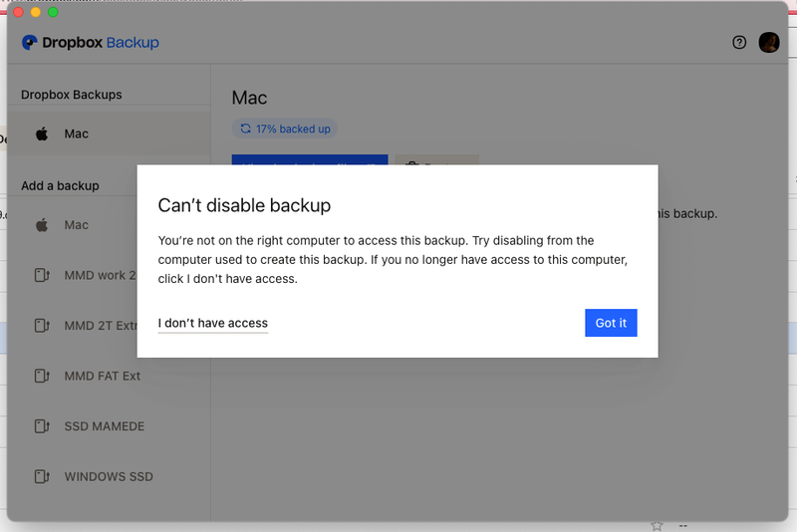
Task: Pick the WINDOWS SSD drive icon
Action: click(42, 476)
